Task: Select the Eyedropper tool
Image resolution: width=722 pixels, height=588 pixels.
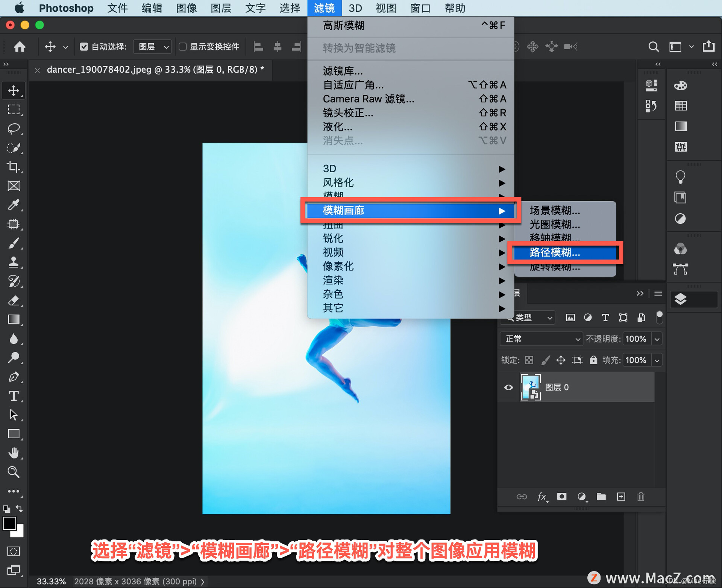Action: click(14, 205)
